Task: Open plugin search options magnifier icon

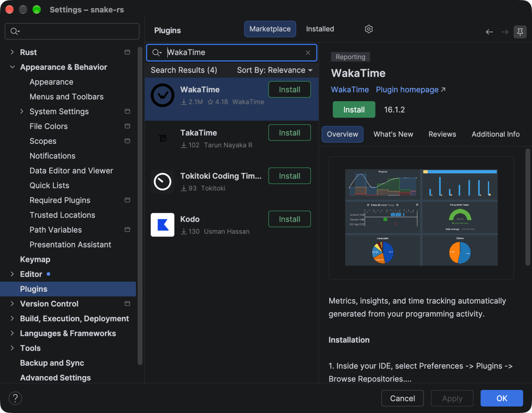Action: click(x=157, y=53)
